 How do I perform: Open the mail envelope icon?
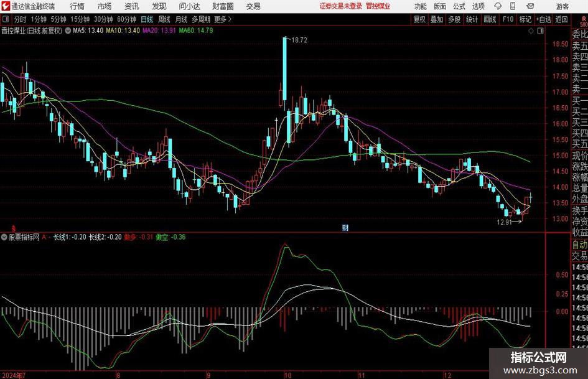[x=530, y=6]
